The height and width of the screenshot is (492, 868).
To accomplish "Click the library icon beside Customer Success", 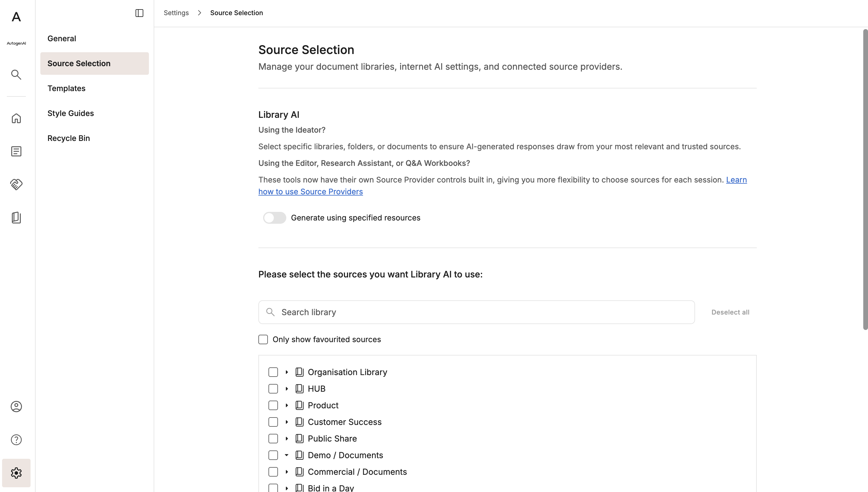I will (300, 422).
